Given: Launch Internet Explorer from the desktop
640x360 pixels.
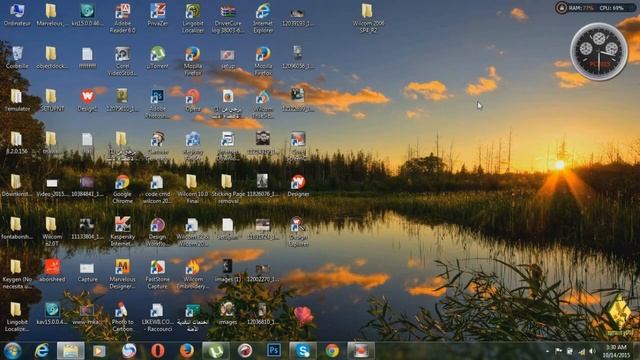Looking at the screenshot, I should 262,18.
